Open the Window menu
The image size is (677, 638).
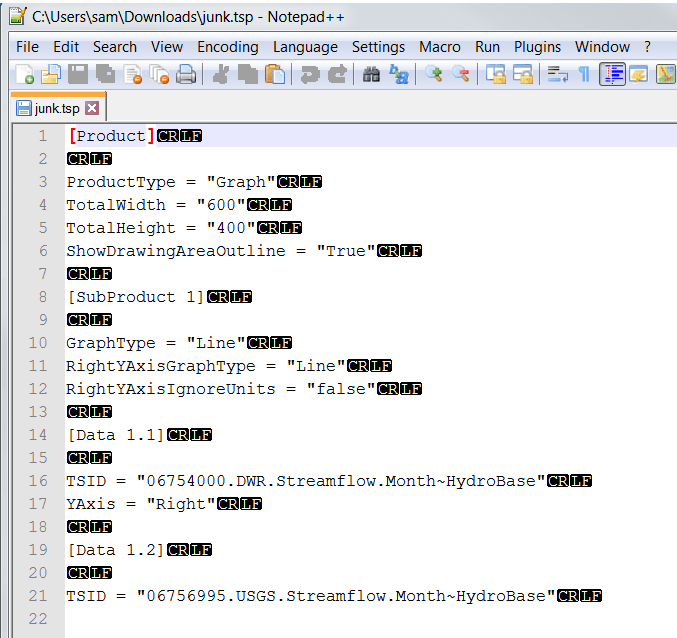(602, 47)
